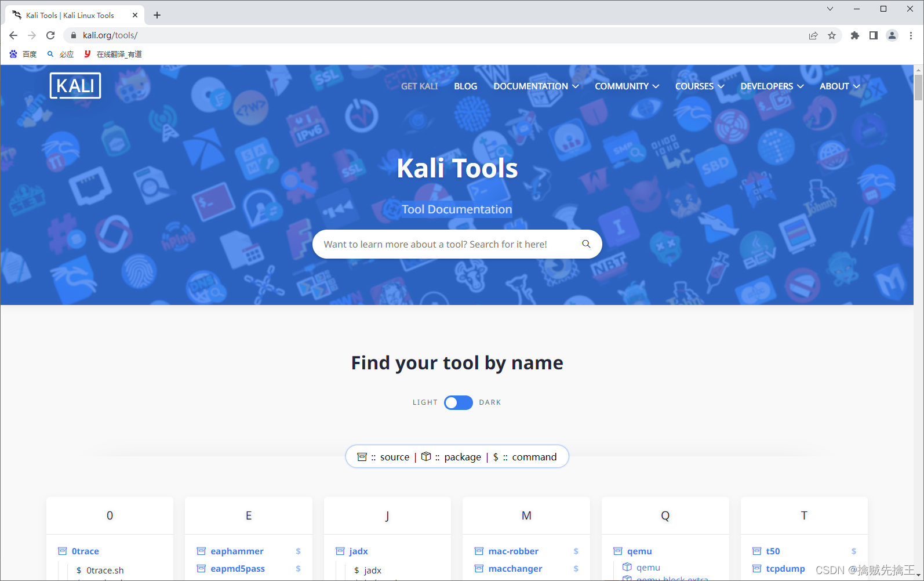Click the site lock icon

point(73,35)
